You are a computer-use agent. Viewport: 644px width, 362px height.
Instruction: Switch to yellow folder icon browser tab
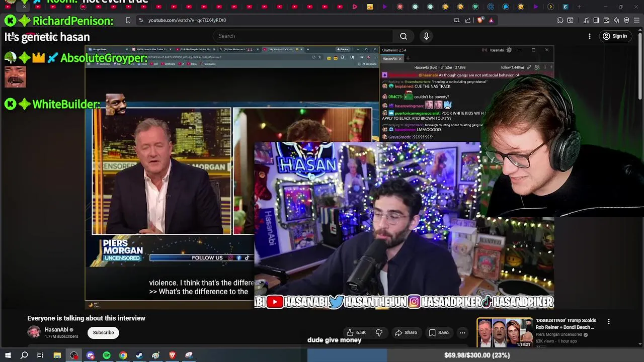click(370, 7)
